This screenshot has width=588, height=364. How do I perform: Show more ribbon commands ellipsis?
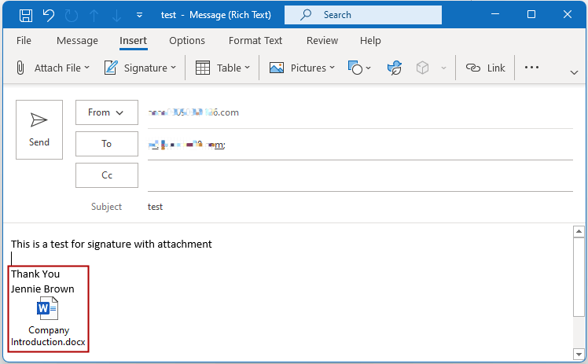[532, 68]
